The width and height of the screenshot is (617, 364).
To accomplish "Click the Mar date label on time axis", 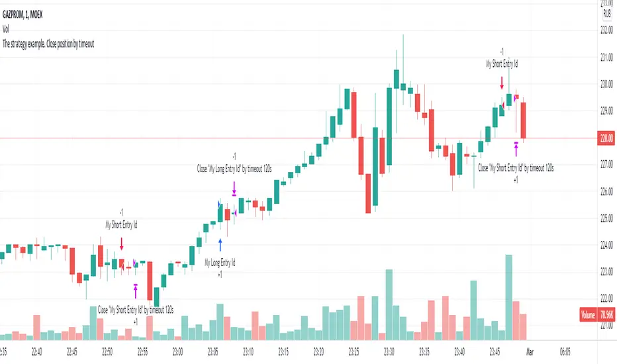I will point(528,351).
